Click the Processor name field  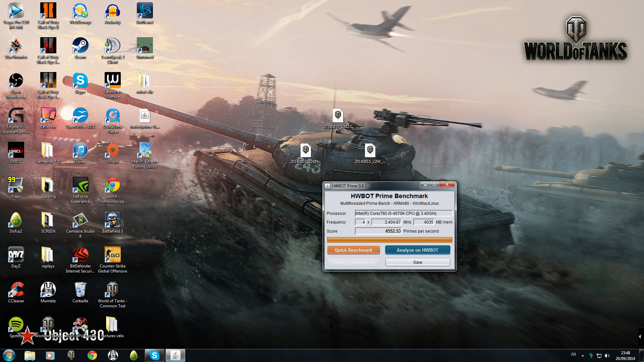point(404,213)
